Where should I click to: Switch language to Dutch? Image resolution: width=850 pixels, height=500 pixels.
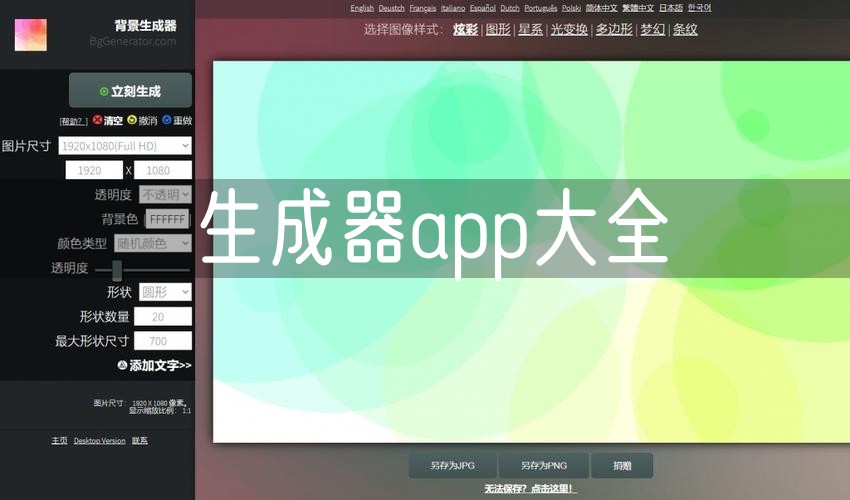pyautogui.click(x=510, y=8)
